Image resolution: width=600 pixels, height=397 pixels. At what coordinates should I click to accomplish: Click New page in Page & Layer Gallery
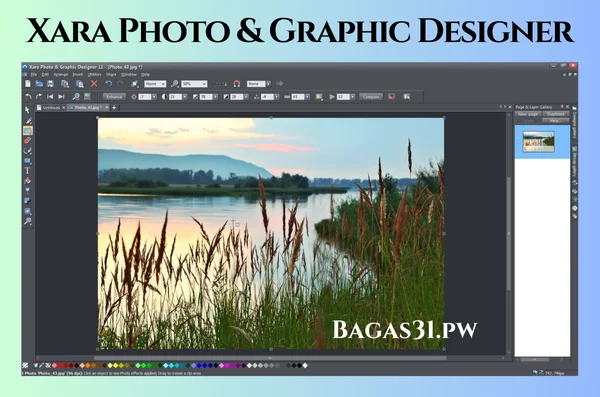(528, 114)
